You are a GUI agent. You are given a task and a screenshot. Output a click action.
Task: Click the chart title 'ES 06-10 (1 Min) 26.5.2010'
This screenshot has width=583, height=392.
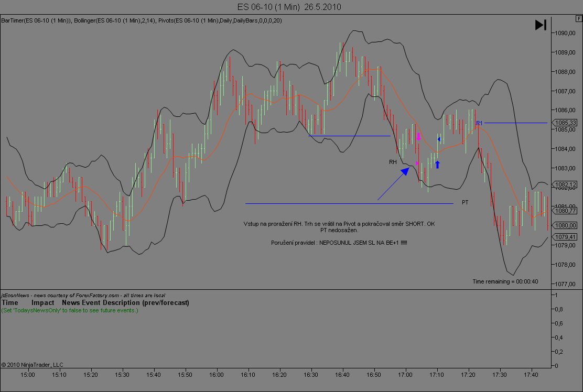289,7
